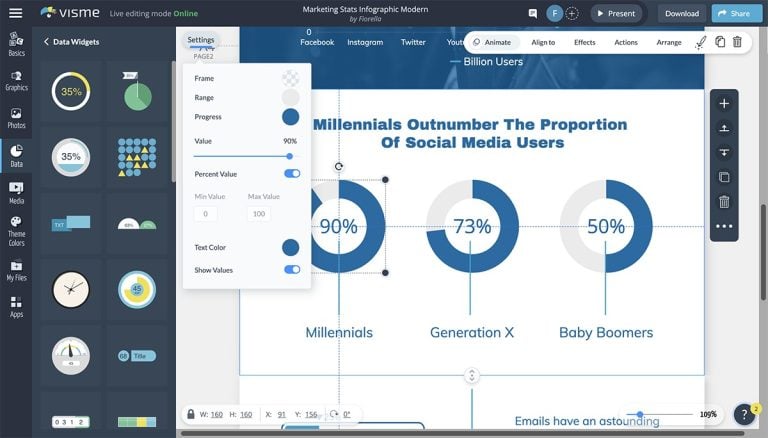Expand the section resize handle below canvas
Screen dimensions: 768x438
click(472, 376)
